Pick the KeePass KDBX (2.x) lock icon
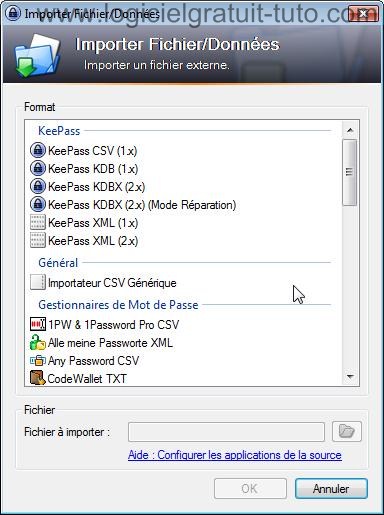 38,186
